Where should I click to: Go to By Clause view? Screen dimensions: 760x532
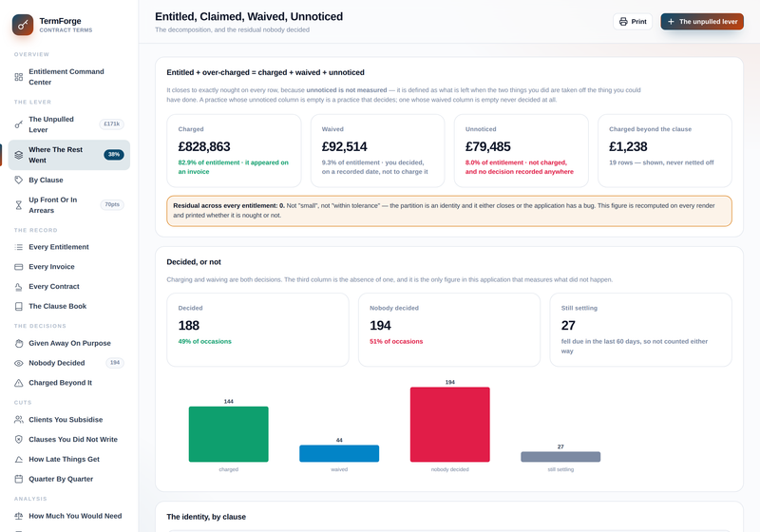click(x=68, y=180)
